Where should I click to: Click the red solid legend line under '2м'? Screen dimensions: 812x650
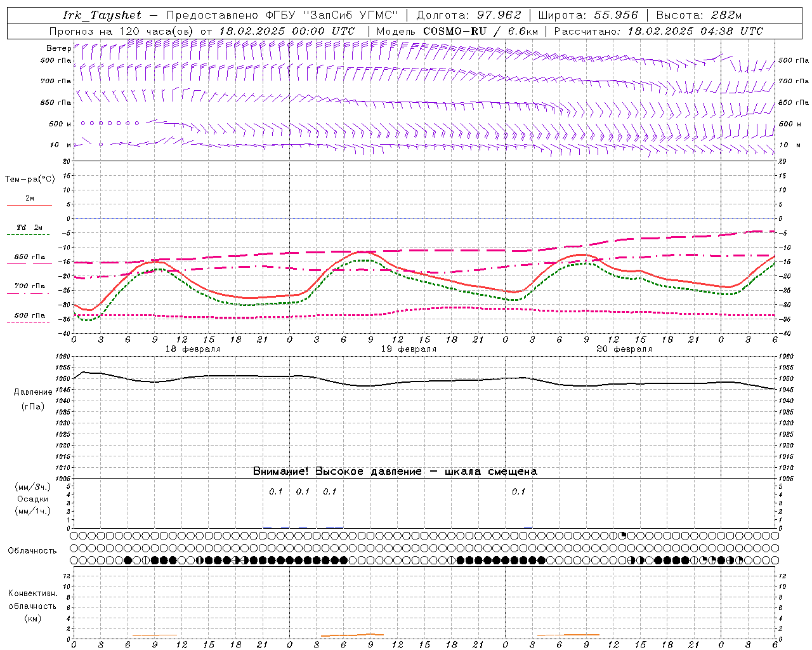[29, 205]
